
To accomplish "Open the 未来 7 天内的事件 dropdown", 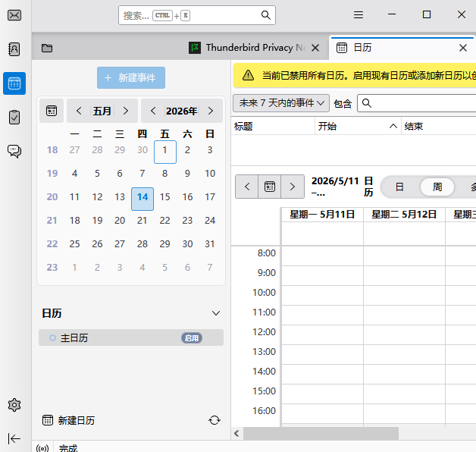I will coord(281,103).
